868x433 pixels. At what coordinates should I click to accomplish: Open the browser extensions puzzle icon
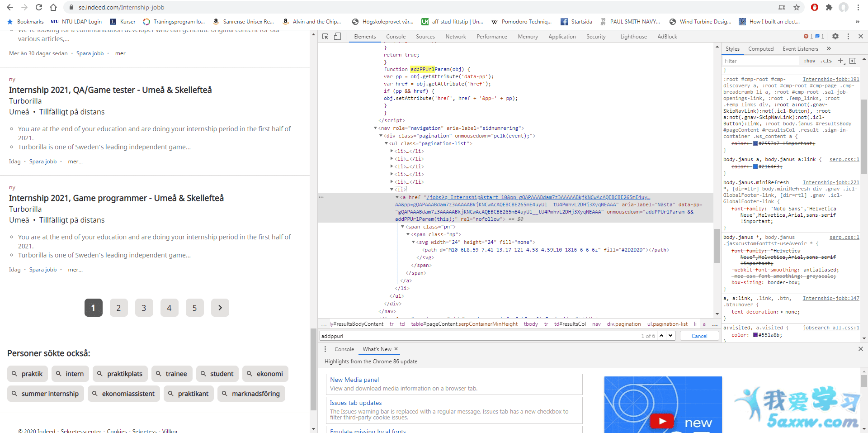(x=829, y=7)
